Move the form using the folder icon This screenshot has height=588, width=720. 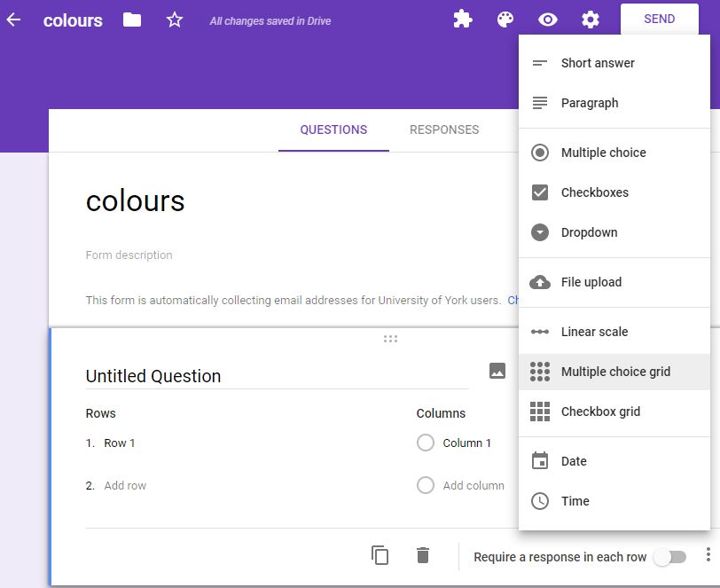[x=131, y=19]
